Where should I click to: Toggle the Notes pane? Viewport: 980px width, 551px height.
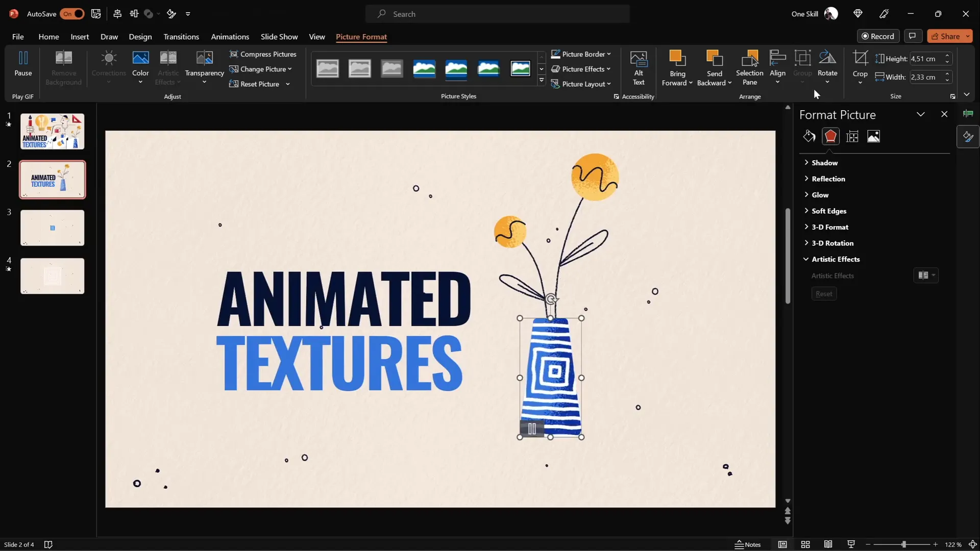click(x=748, y=544)
